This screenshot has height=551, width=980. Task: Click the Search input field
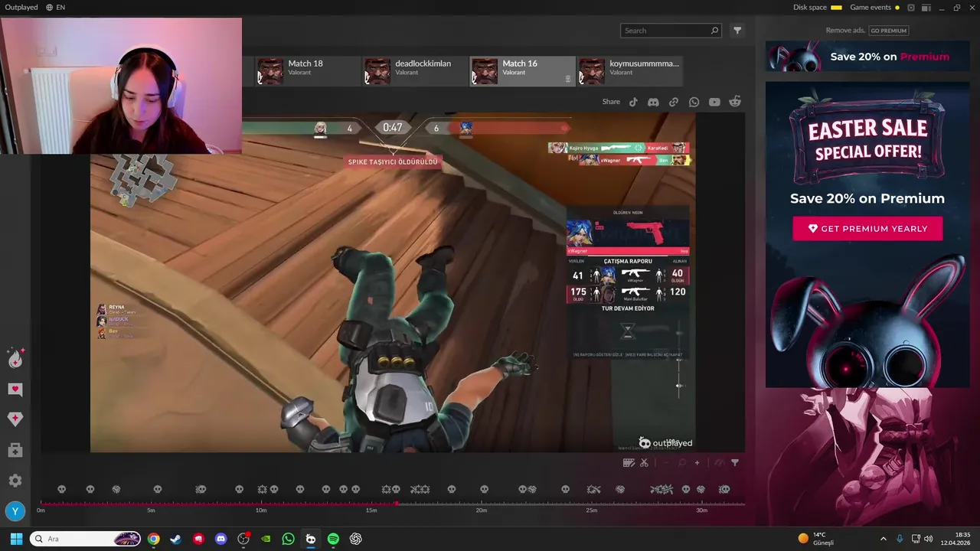click(671, 31)
